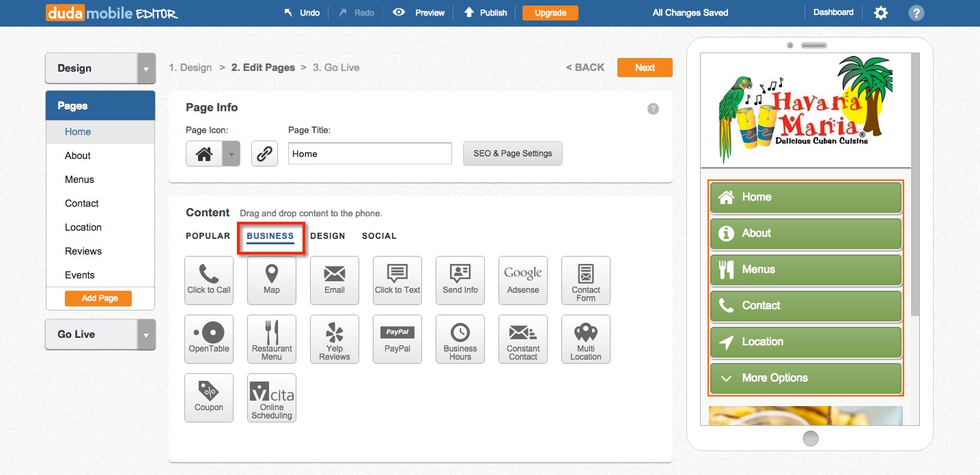Click the phone preview scrollbar

[915, 184]
